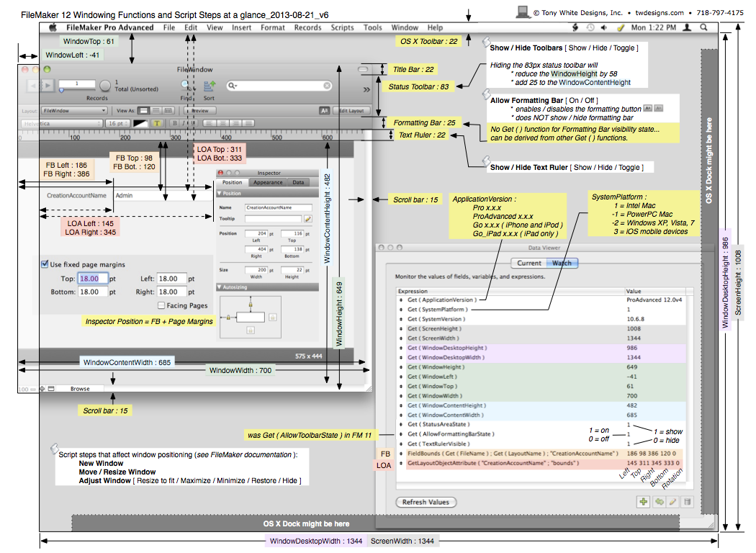Viewport: 756px width, 553px height.
Task: Open the quick find magnifier dropdown
Action: click(233, 86)
